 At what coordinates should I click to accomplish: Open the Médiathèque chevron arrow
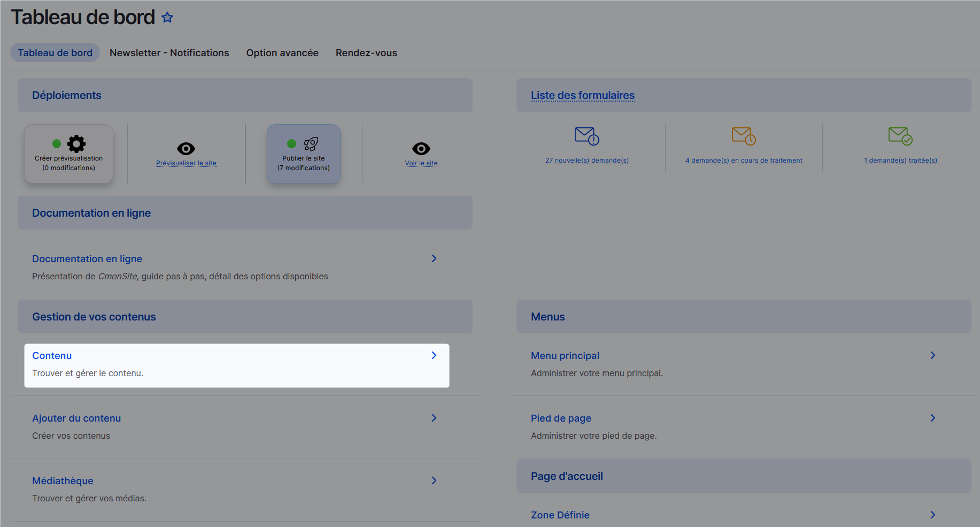434,480
